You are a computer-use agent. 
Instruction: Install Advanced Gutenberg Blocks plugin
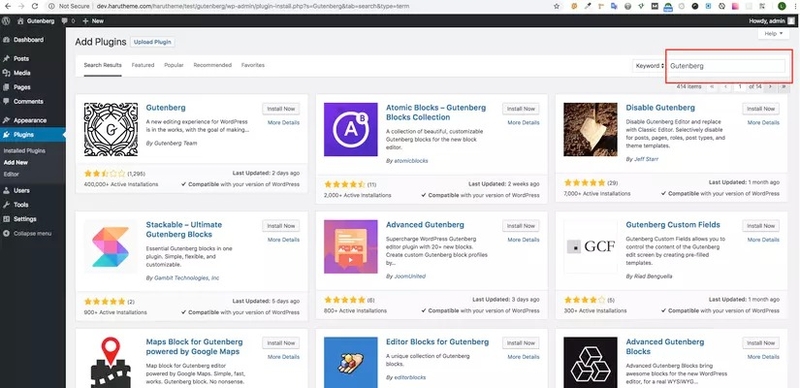(761, 343)
